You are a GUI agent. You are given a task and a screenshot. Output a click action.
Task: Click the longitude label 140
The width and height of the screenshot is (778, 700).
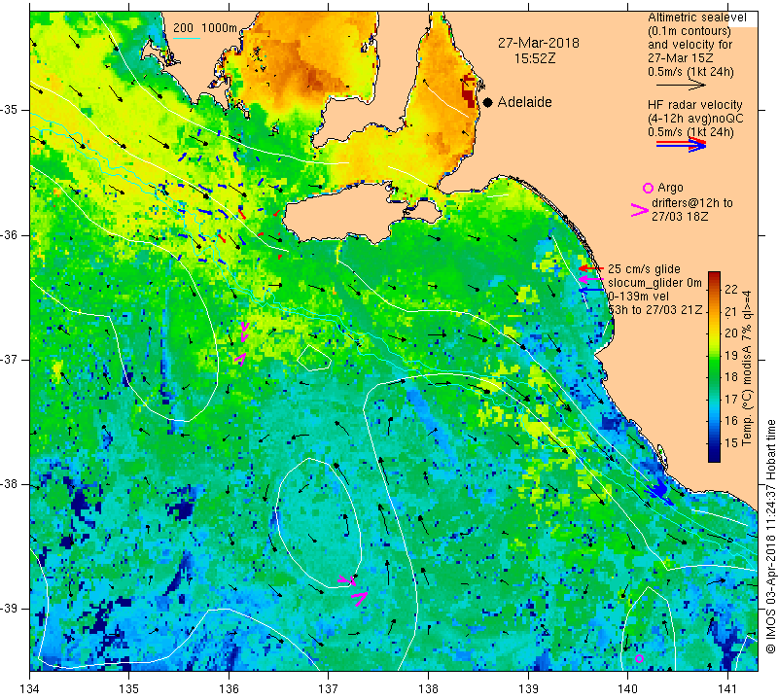(627, 689)
